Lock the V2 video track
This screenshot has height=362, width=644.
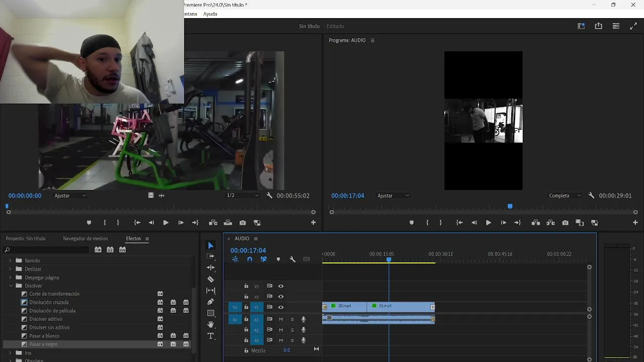tap(246, 297)
